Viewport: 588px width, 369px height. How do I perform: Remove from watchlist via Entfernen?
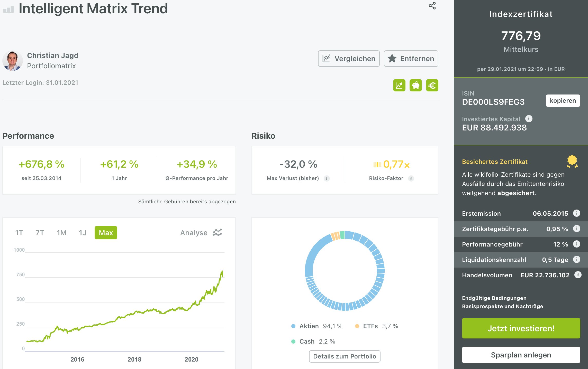pos(411,59)
